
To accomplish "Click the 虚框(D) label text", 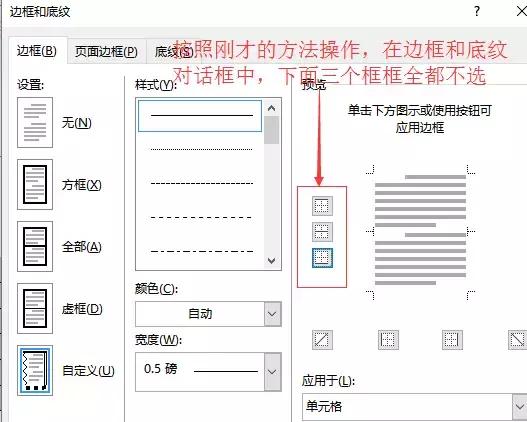I will (82, 308).
